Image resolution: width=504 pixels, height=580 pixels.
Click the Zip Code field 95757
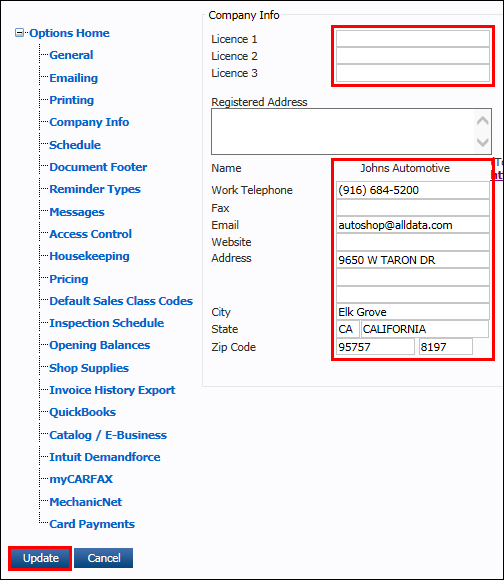click(x=375, y=347)
